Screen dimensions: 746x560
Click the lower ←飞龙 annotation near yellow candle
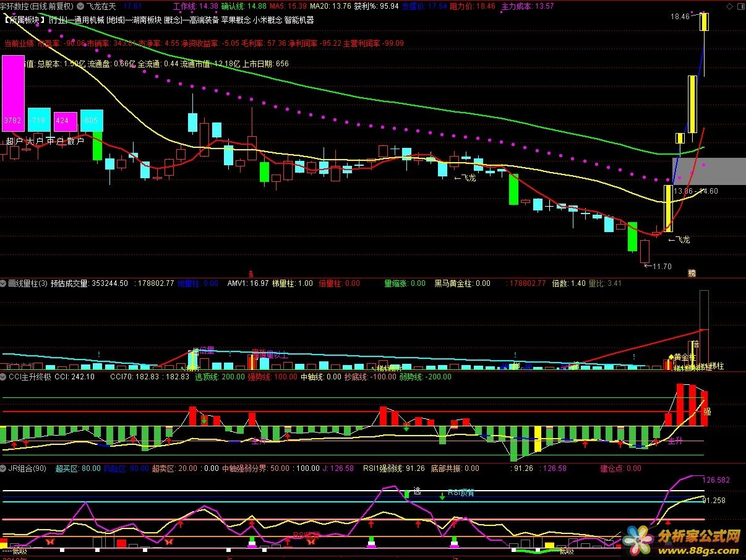[x=679, y=239]
